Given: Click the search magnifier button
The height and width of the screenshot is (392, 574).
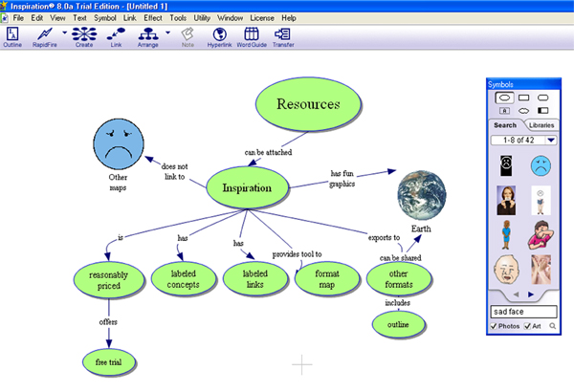Looking at the screenshot, I should 552,327.
